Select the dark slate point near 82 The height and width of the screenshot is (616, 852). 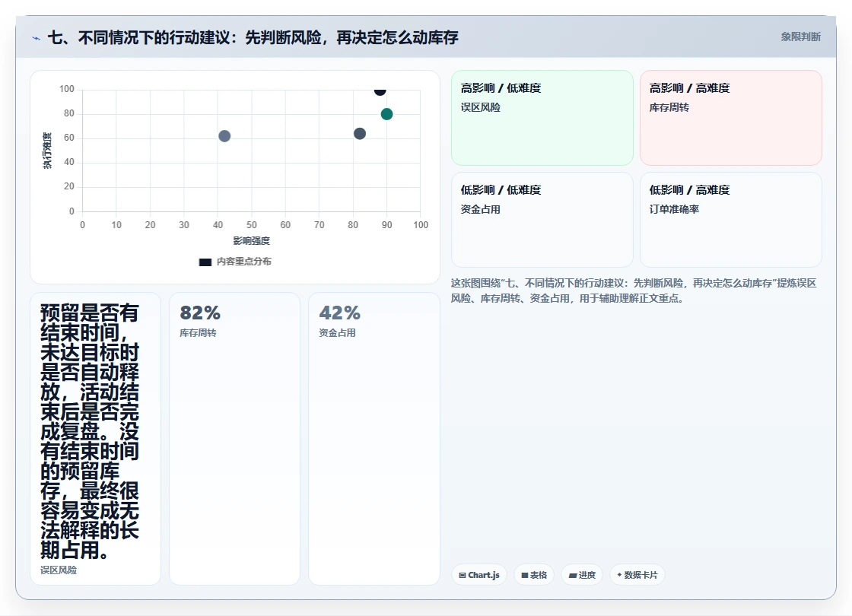tap(360, 134)
